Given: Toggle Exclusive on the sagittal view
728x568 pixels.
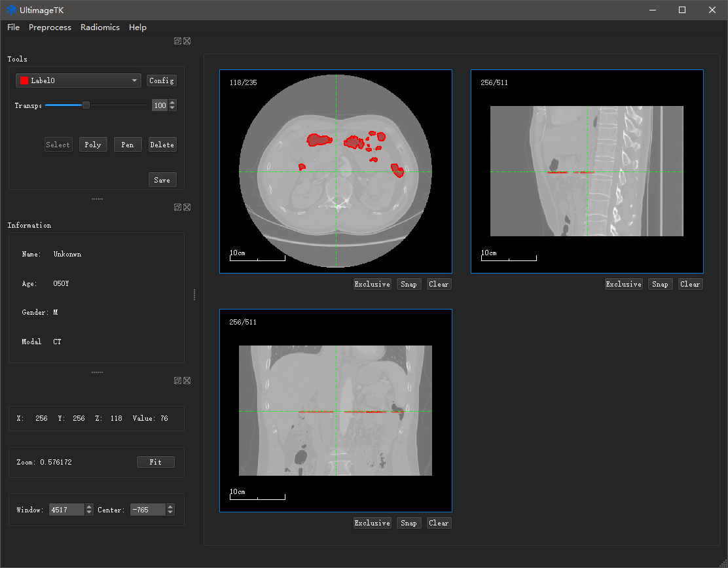Looking at the screenshot, I should [623, 283].
